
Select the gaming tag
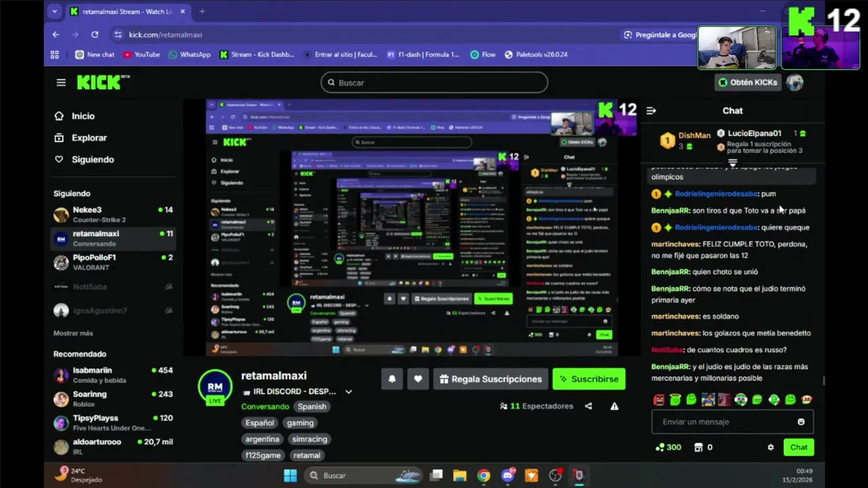tap(300, 423)
